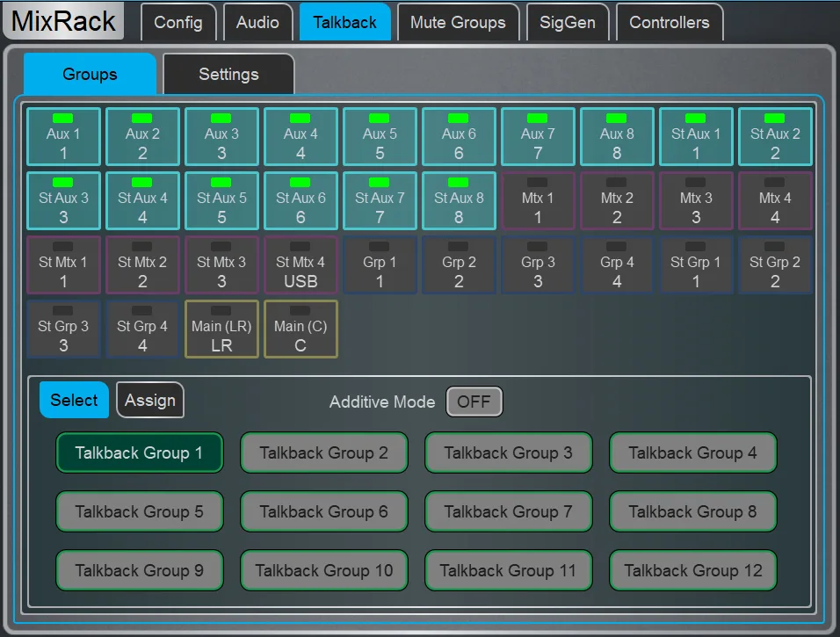This screenshot has height=637, width=840.
Task: Click the MixRack logo
Action: pyautogui.click(x=63, y=21)
